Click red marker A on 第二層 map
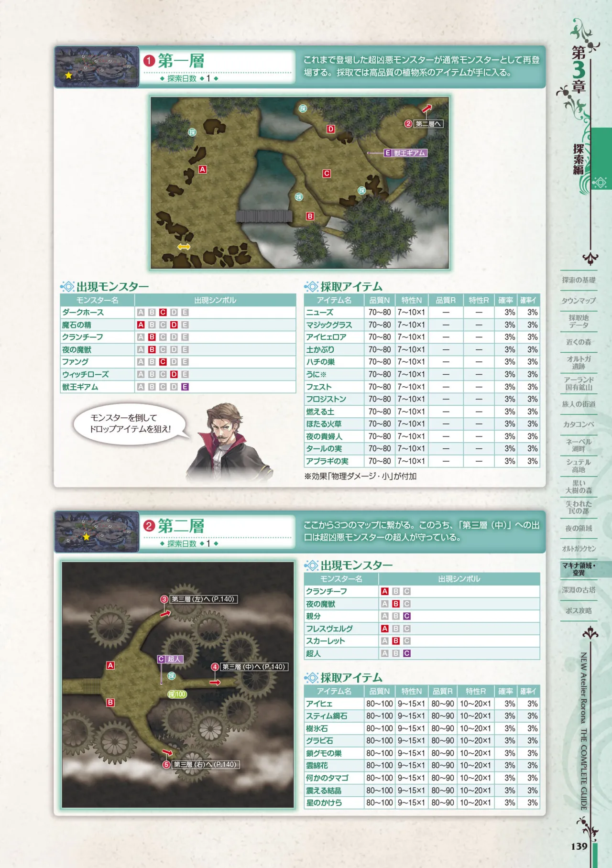Viewport: 612px width, 868px height. click(110, 665)
